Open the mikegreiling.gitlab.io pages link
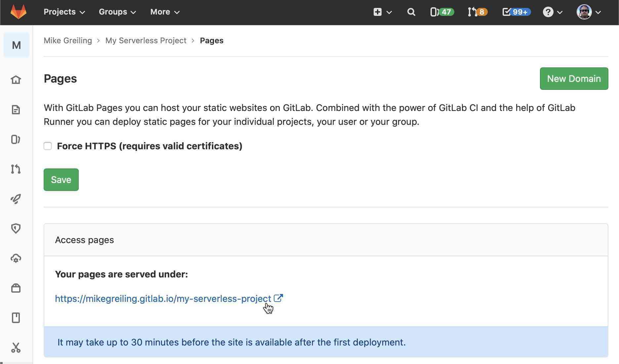This screenshot has width=619, height=364. click(x=163, y=299)
